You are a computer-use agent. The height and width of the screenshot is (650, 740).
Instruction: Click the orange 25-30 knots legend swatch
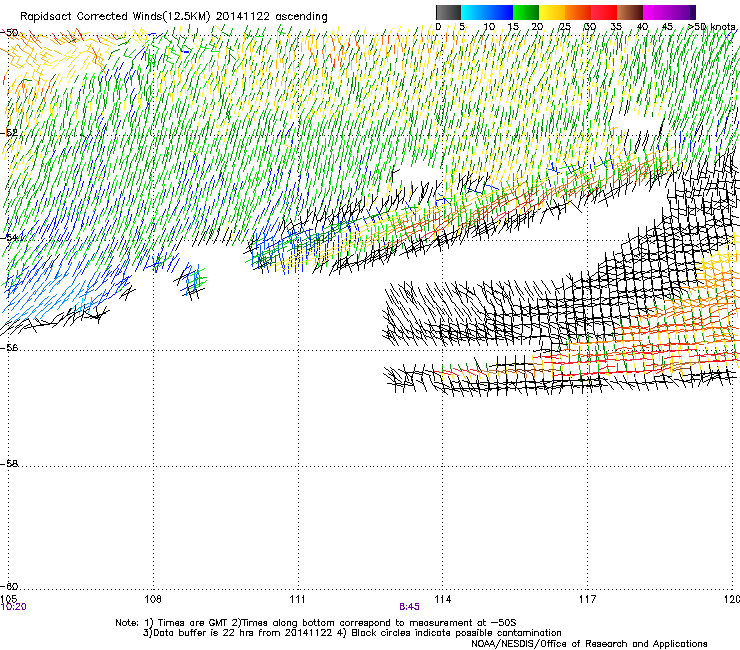(578, 12)
